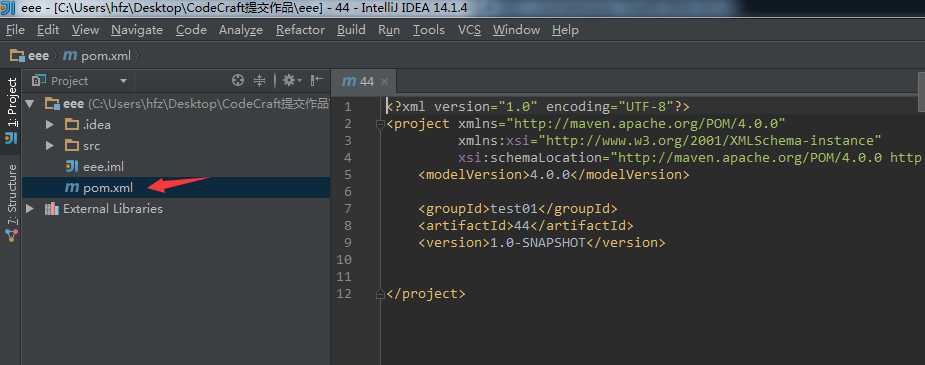925x365 pixels.
Task: Open the File menu
Action: (15, 29)
